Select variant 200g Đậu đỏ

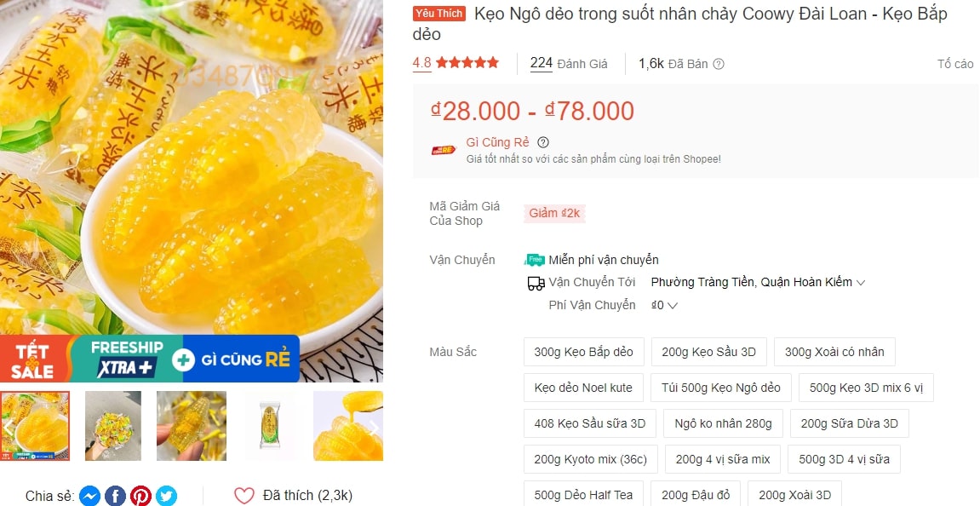[696, 495]
